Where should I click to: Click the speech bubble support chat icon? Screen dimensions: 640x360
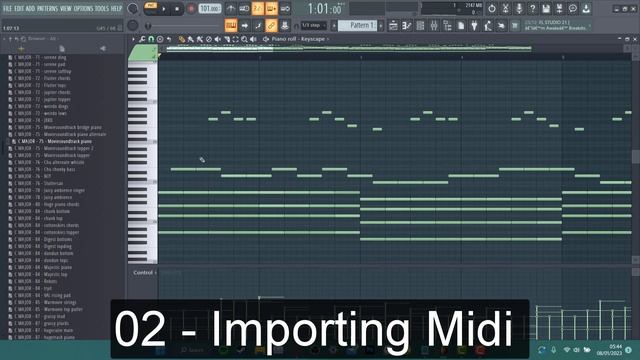pos(573,8)
